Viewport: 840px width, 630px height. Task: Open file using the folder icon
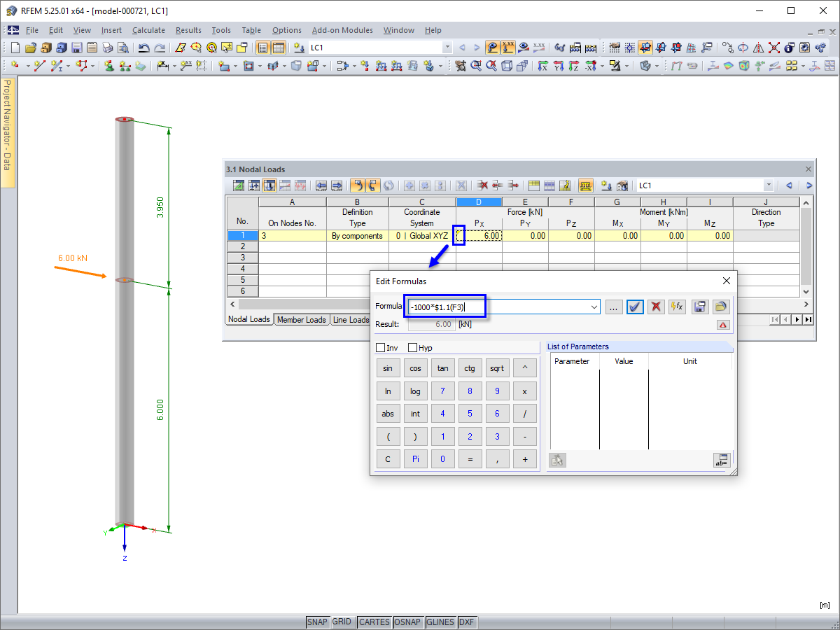30,48
